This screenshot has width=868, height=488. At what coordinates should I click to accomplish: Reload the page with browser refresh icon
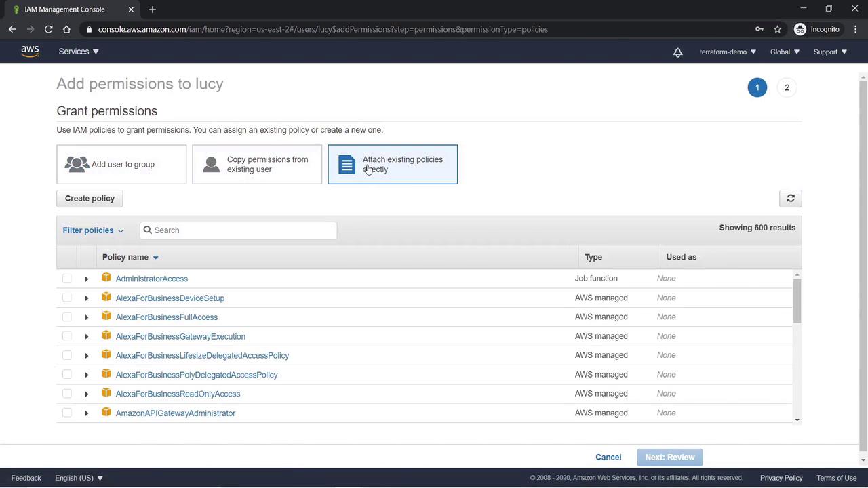49,29
